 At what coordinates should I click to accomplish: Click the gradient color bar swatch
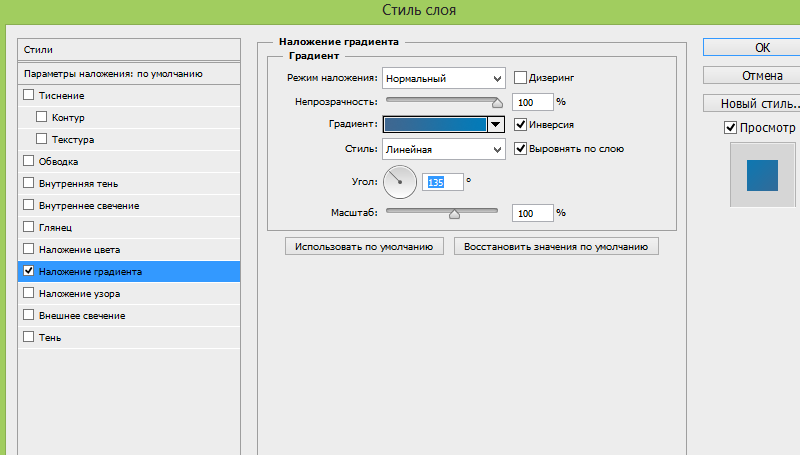435,125
